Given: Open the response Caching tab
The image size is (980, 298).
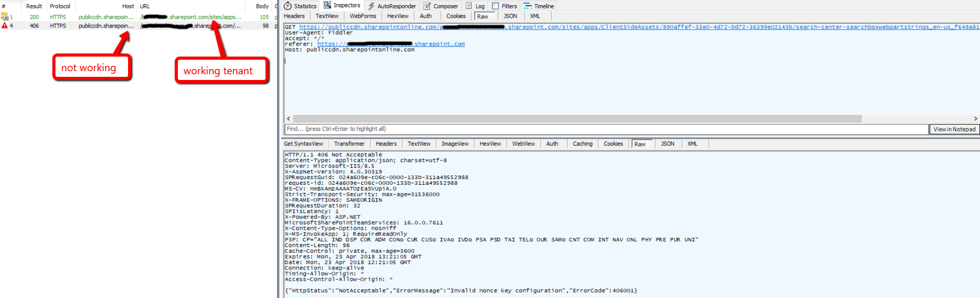Looking at the screenshot, I should pyautogui.click(x=583, y=144).
